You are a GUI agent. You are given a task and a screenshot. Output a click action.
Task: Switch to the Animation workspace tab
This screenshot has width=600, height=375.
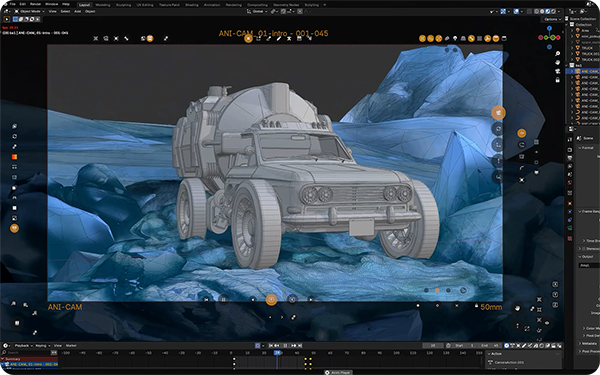(x=212, y=5)
